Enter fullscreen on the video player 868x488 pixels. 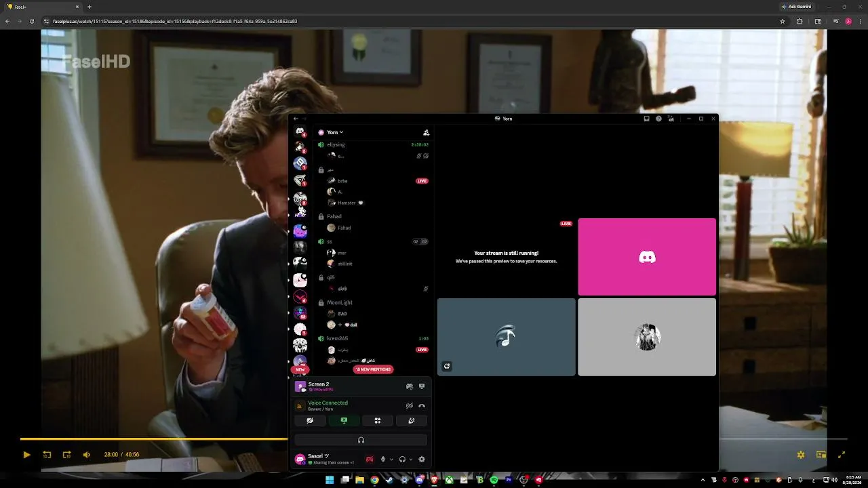[x=842, y=455]
